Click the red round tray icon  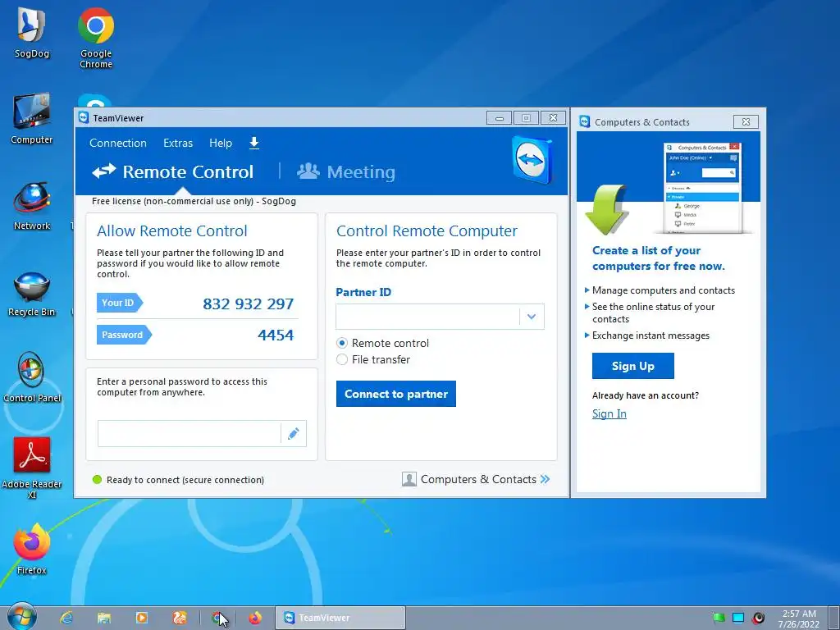pos(758,618)
